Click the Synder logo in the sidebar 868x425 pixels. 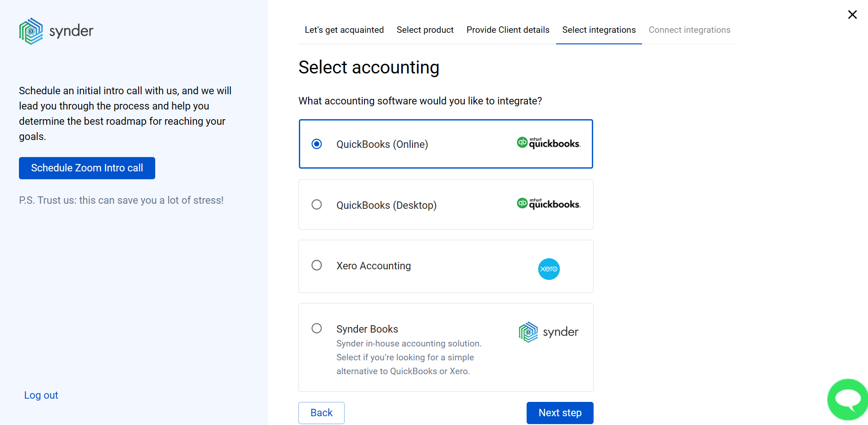coord(55,30)
